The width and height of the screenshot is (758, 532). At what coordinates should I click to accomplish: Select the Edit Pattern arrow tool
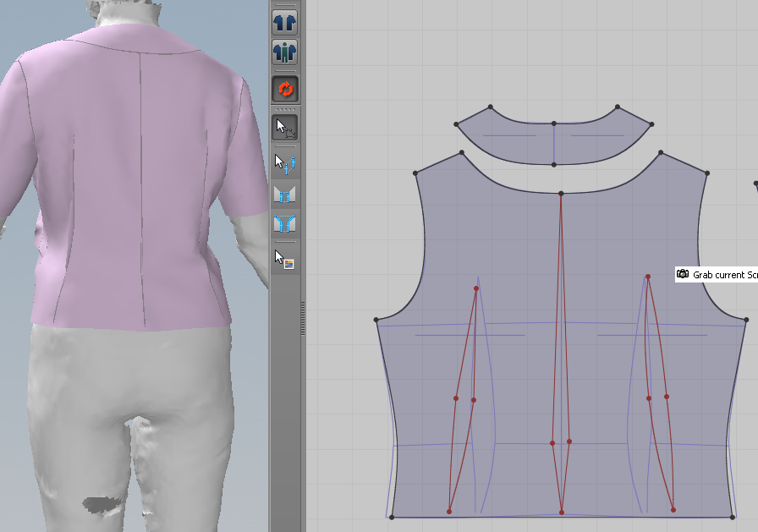click(284, 128)
